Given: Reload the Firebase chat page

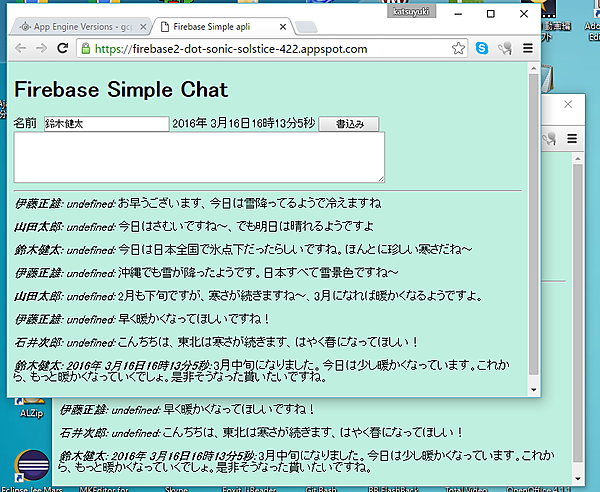Looking at the screenshot, I should coord(62,49).
